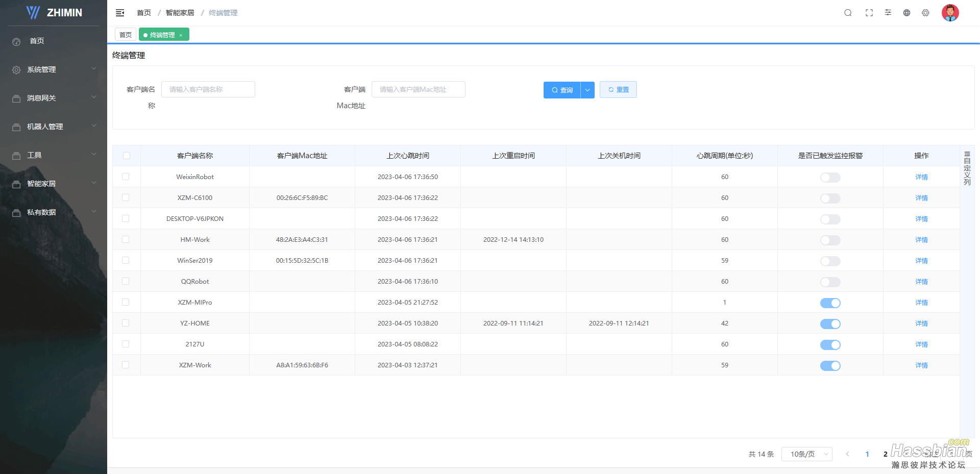Click the 上次心跳时间 column header
Image resolution: width=980 pixels, height=474 pixels.
click(408, 156)
